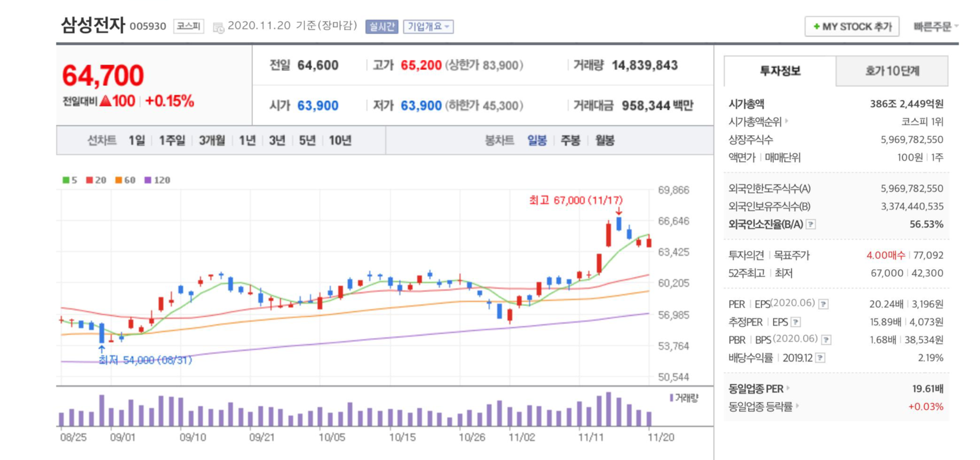Open help icon next to PER EPS(2020.06)
This screenshot has width=980, height=460.
(824, 304)
